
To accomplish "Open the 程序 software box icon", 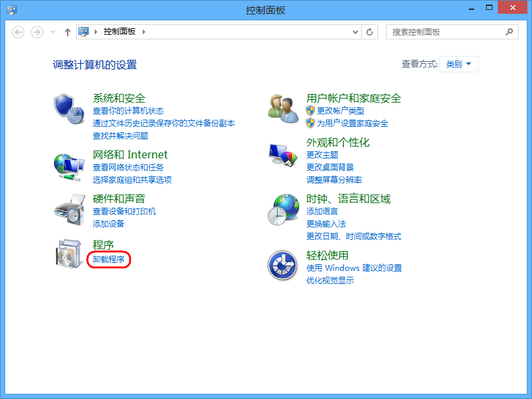I will coord(69,254).
